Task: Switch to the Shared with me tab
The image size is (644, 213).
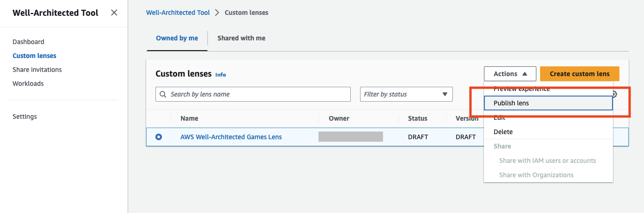Action: pyautogui.click(x=241, y=38)
